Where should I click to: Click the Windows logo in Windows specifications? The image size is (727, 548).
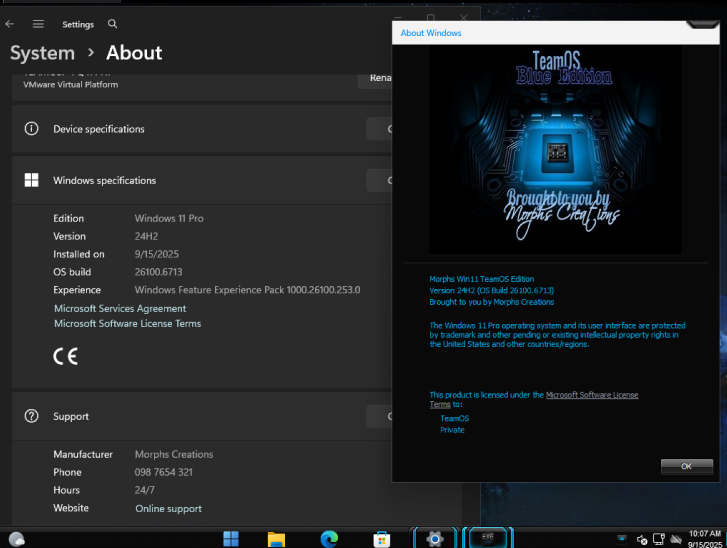[x=32, y=180]
